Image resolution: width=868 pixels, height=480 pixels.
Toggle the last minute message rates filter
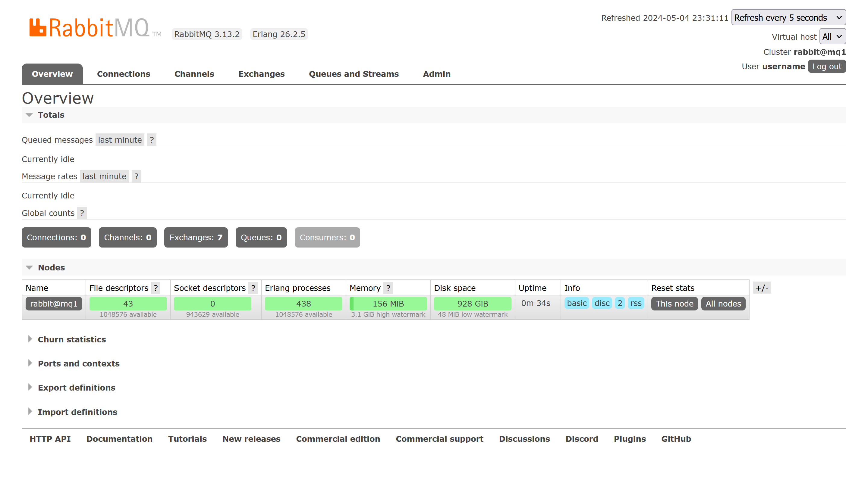pyautogui.click(x=103, y=176)
